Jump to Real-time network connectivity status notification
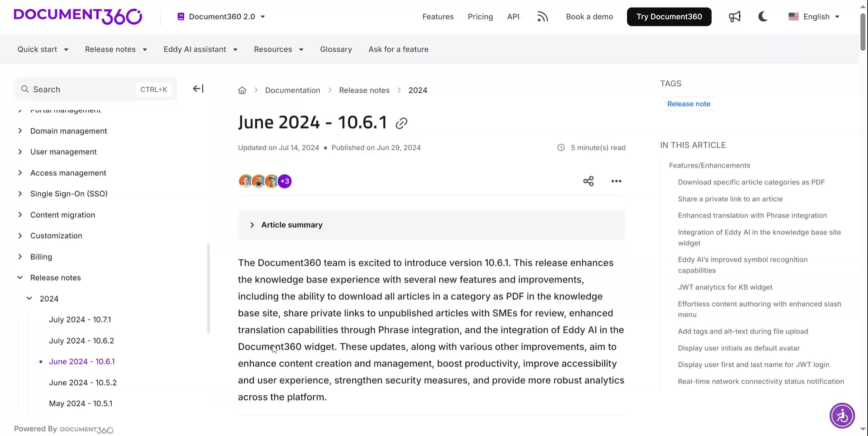868x436 pixels. pos(761,381)
